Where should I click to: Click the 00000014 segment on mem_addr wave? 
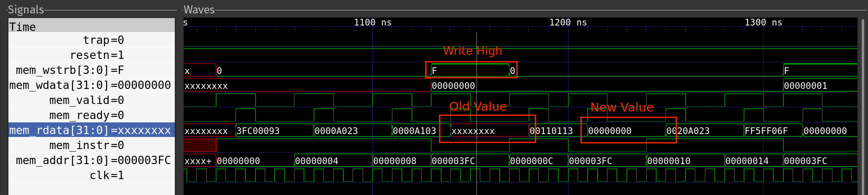[x=754, y=161]
